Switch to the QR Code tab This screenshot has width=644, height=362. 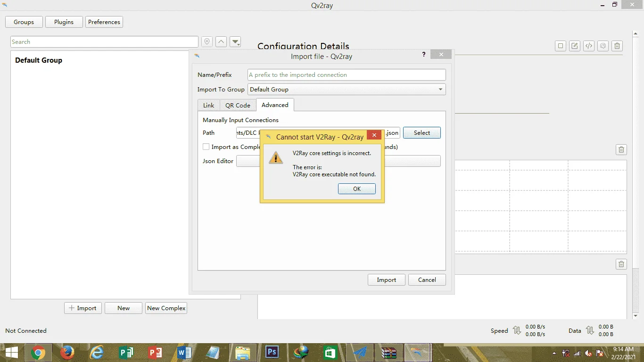pos(238,105)
